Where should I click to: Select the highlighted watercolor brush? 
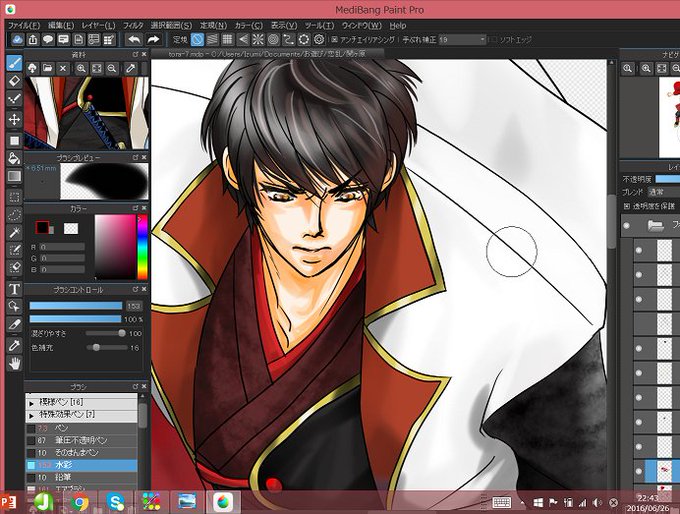pos(82,465)
